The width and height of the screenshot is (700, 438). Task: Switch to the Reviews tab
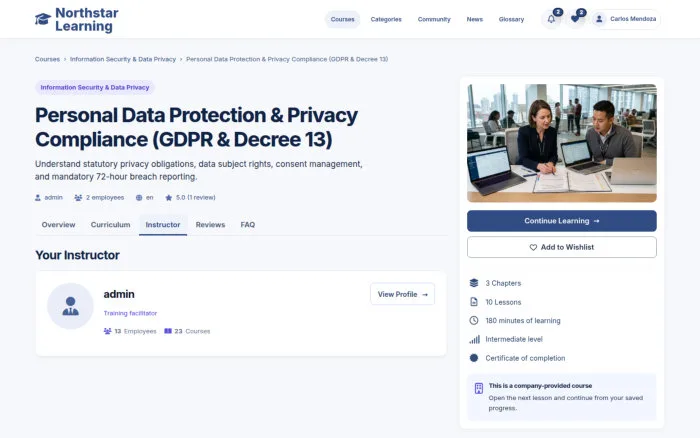(x=210, y=225)
